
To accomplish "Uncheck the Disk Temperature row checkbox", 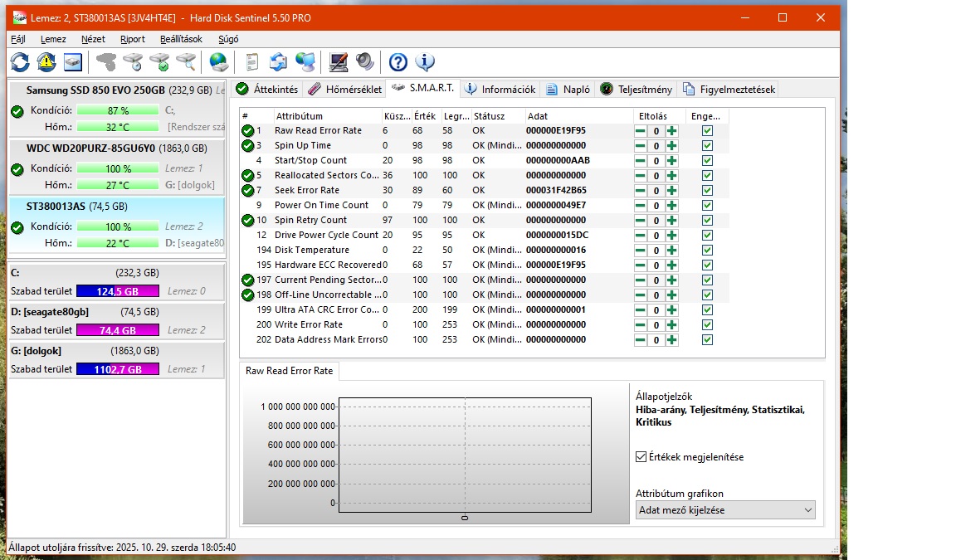I will click(707, 250).
